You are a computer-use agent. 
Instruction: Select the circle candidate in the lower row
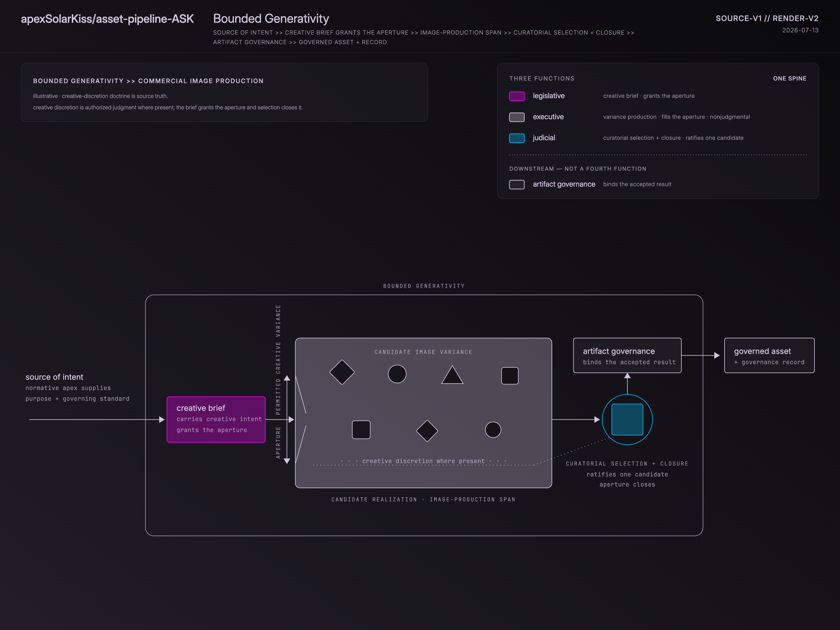(x=493, y=429)
